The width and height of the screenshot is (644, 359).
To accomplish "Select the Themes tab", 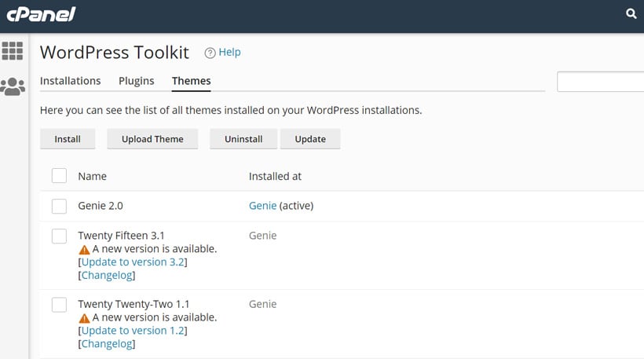I will [192, 81].
